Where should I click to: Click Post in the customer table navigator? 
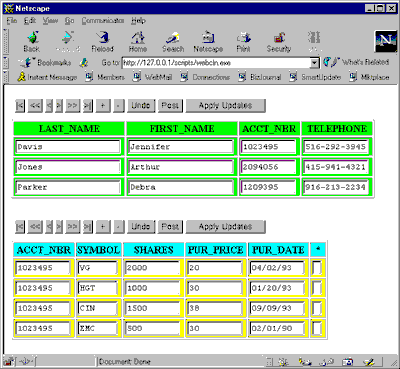tap(170, 106)
